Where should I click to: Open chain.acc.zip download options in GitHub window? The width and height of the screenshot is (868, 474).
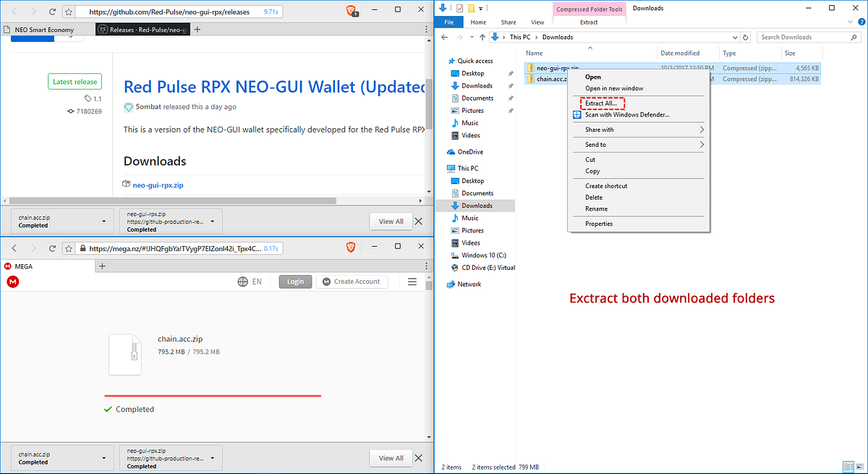[104, 221]
